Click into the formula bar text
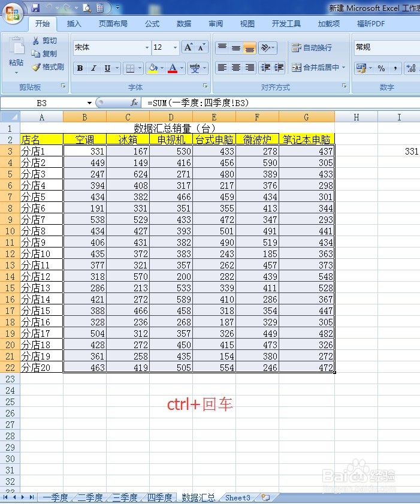 coord(198,103)
